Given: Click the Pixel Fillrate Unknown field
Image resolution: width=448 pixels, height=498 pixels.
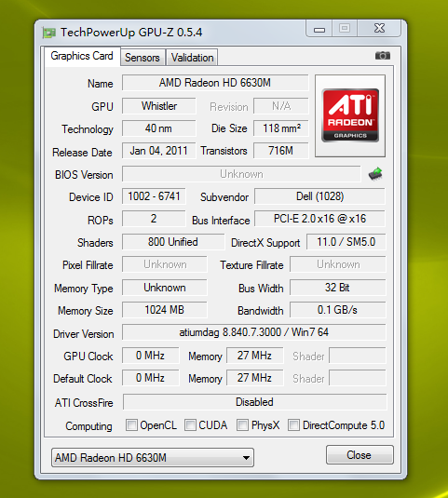Looking at the screenshot, I should [x=165, y=264].
